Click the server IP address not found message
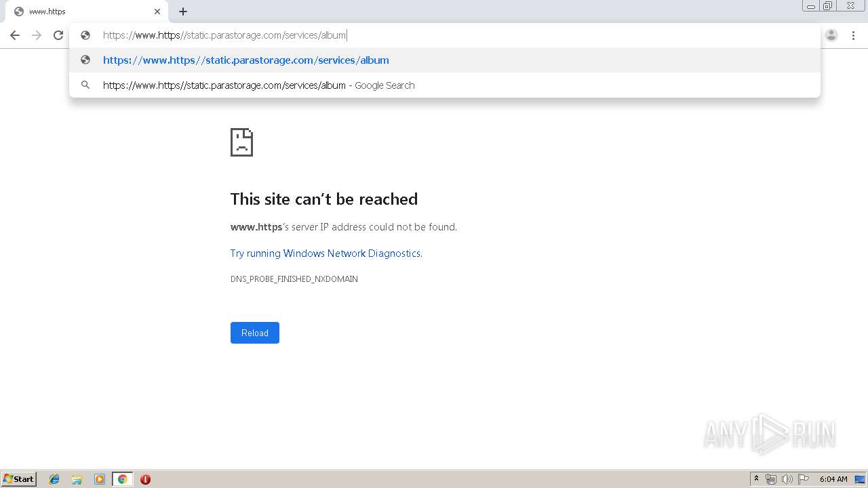This screenshot has width=868, height=488. tap(344, 227)
